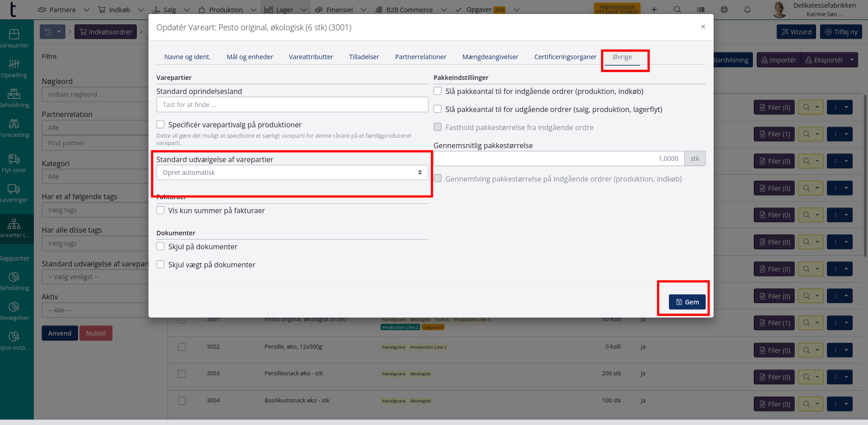This screenshot has width=868, height=425.
Task: Open the Optælling sidebar icon
Action: pyautogui.click(x=14, y=64)
